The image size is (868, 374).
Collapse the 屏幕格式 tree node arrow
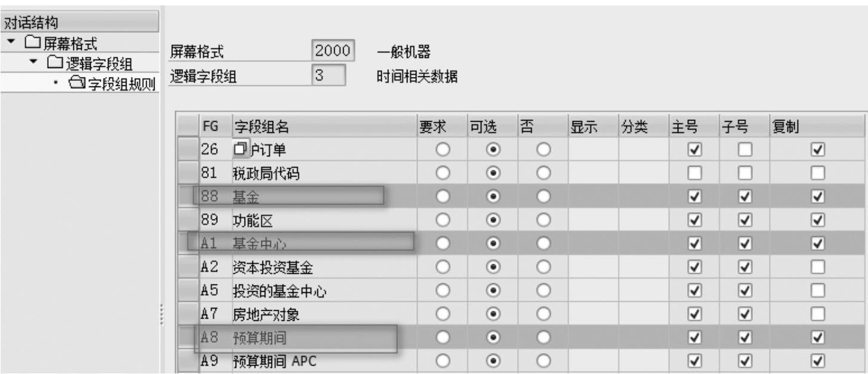point(9,44)
